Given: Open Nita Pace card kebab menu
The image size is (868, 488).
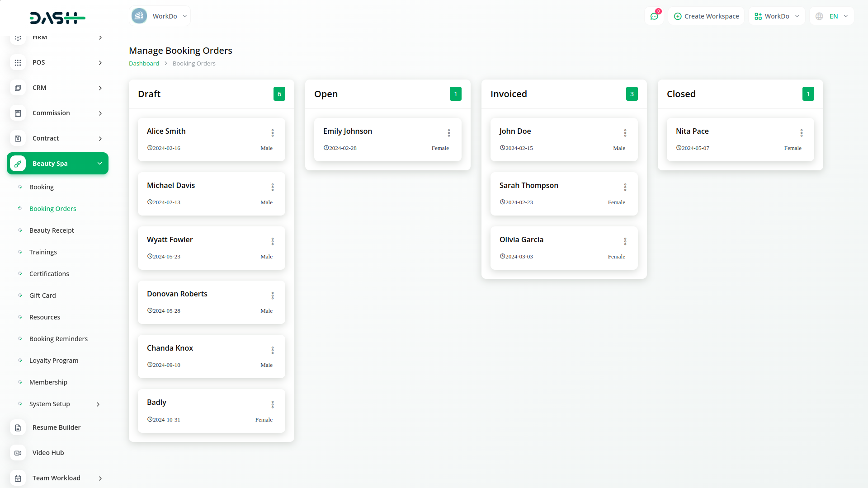Looking at the screenshot, I should pyautogui.click(x=802, y=133).
